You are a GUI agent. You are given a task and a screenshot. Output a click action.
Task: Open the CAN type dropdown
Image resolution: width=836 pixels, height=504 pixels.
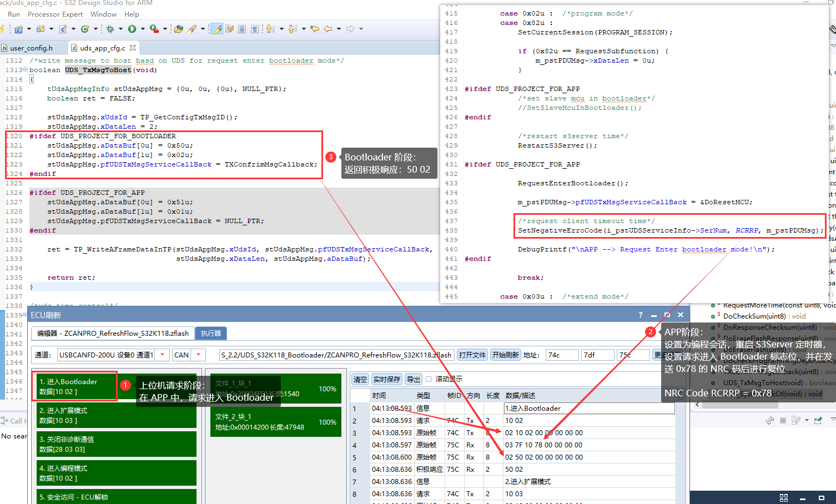point(199,355)
